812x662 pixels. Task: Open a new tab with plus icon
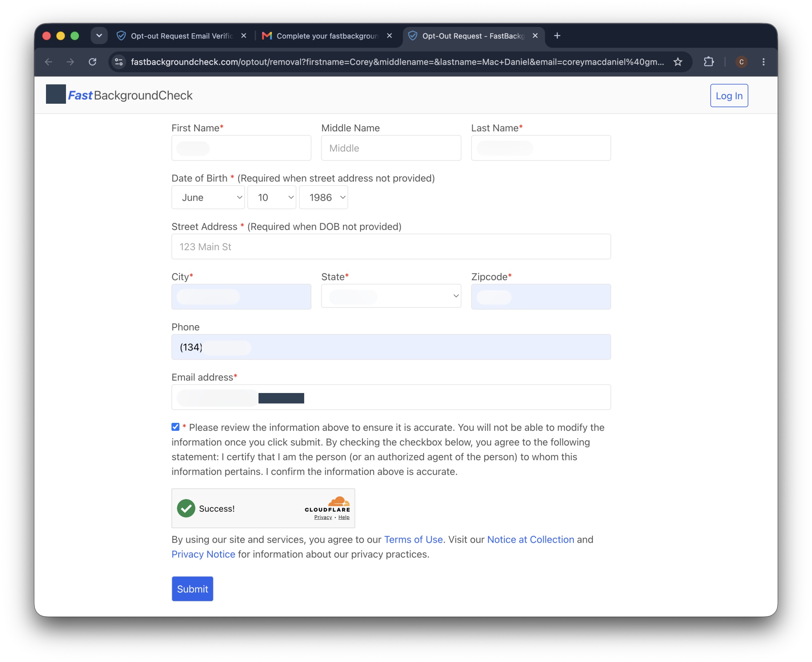(557, 36)
